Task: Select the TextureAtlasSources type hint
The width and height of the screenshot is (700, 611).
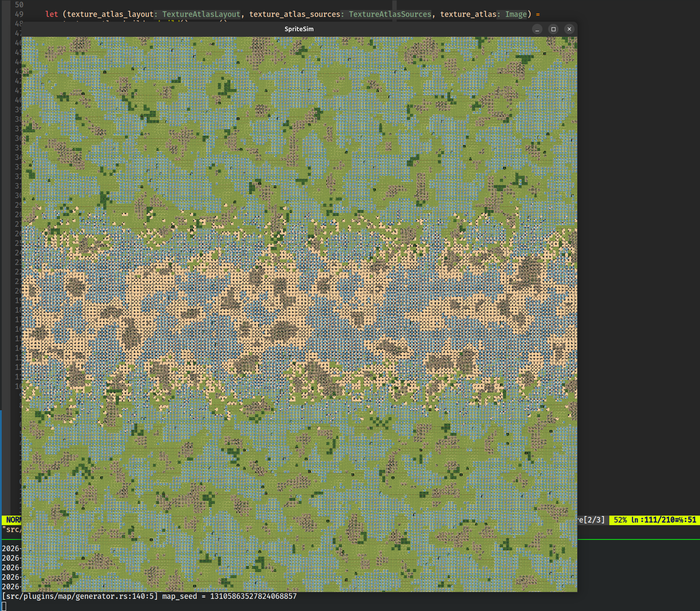Action: point(390,14)
